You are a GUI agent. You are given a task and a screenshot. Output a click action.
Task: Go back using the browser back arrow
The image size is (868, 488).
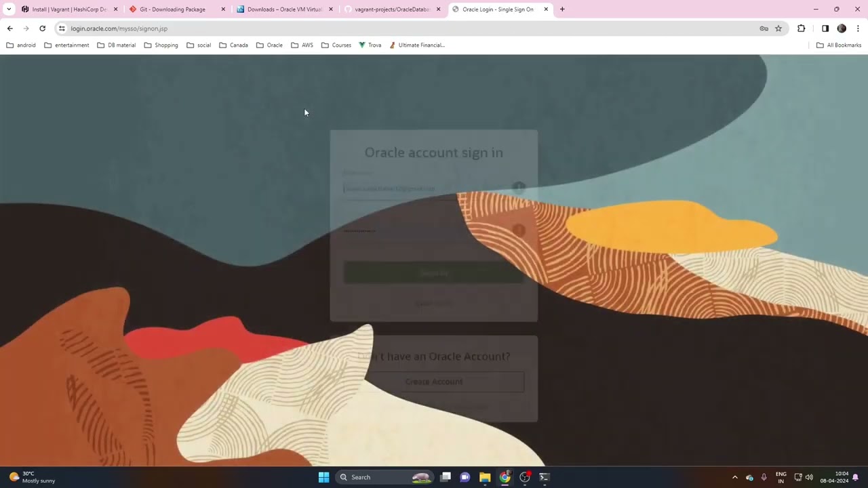[9, 28]
